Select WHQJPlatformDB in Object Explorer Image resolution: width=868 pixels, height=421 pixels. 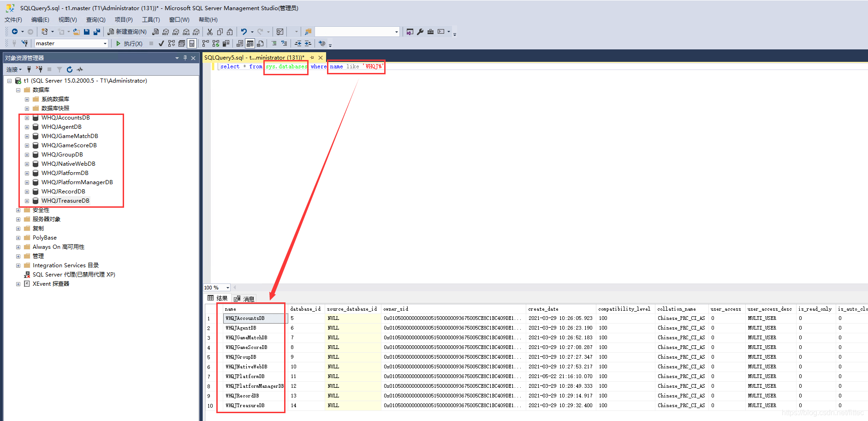pyautogui.click(x=65, y=173)
